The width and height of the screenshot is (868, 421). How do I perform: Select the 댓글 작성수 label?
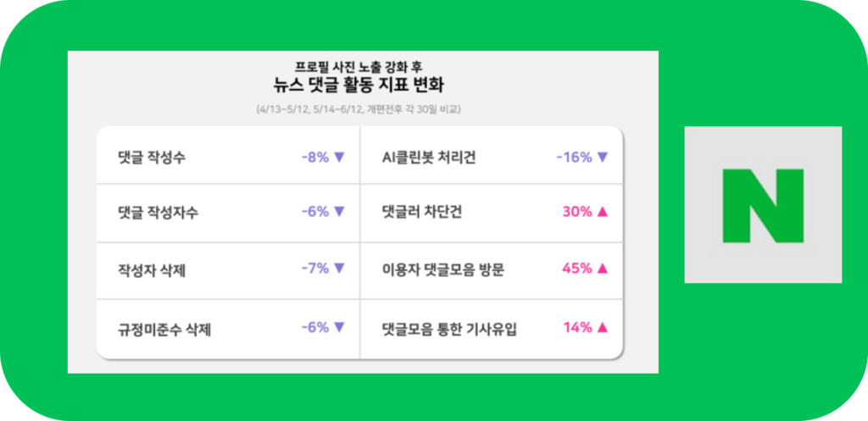[x=152, y=158]
